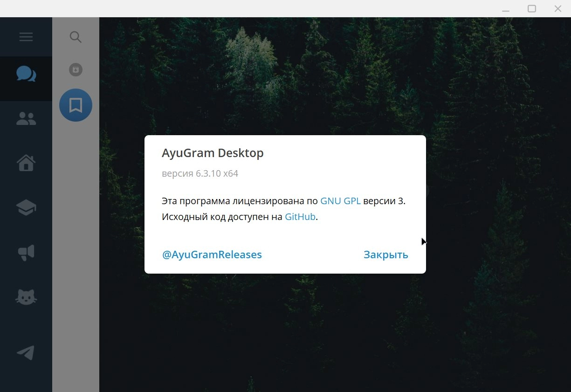This screenshot has width=571, height=392.
Task: Open the @AyuGramReleases channel link
Action: [x=212, y=254]
